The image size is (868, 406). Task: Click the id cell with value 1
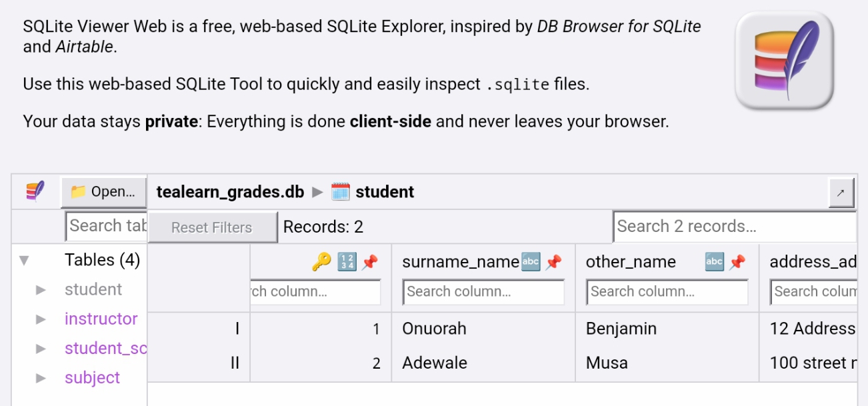point(321,329)
